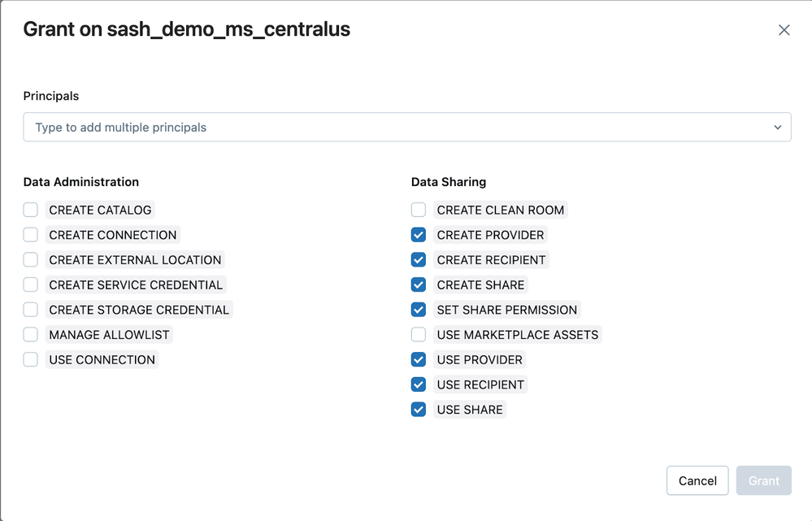
Task: Click the Grant button
Action: point(763,480)
